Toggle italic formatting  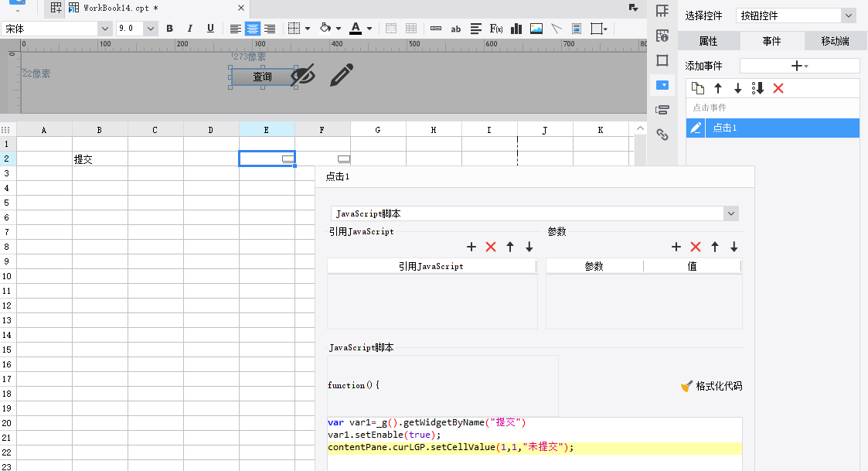point(190,29)
